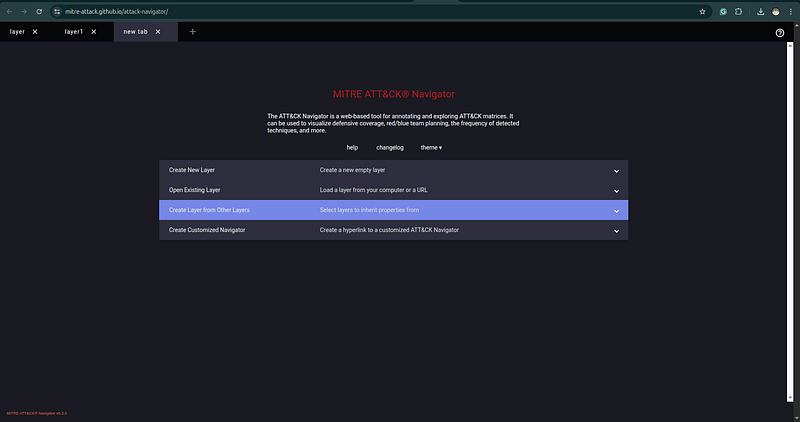Click the scrollbar down arrow

coord(790,398)
